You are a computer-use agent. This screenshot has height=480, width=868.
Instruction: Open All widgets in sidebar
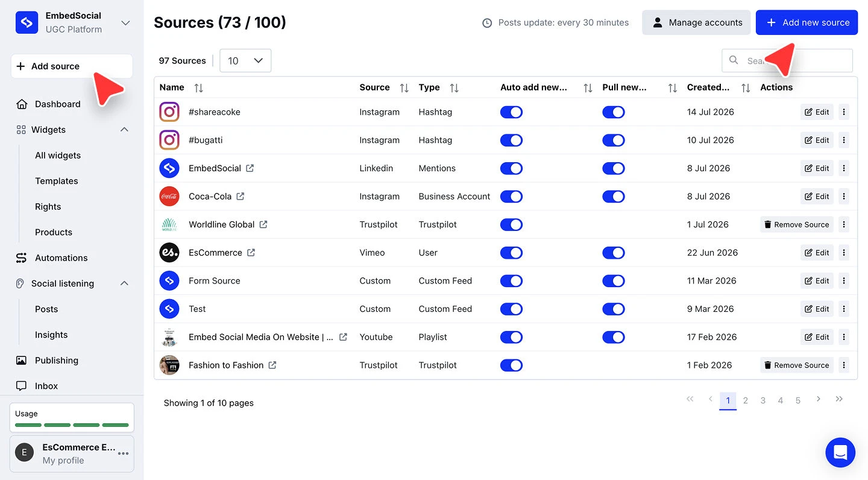click(58, 155)
